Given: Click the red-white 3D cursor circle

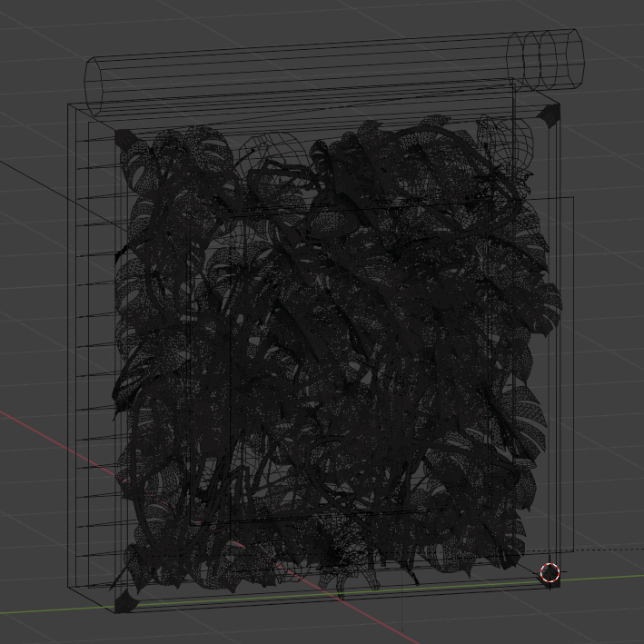Looking at the screenshot, I should click(550, 572).
